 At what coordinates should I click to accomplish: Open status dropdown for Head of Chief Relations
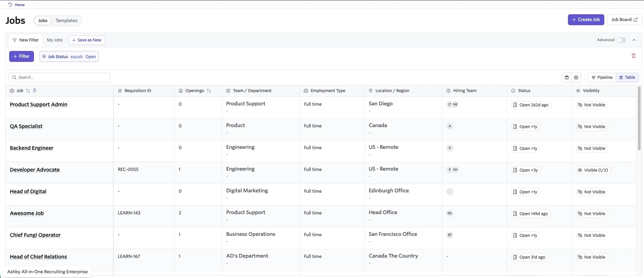pos(530,257)
